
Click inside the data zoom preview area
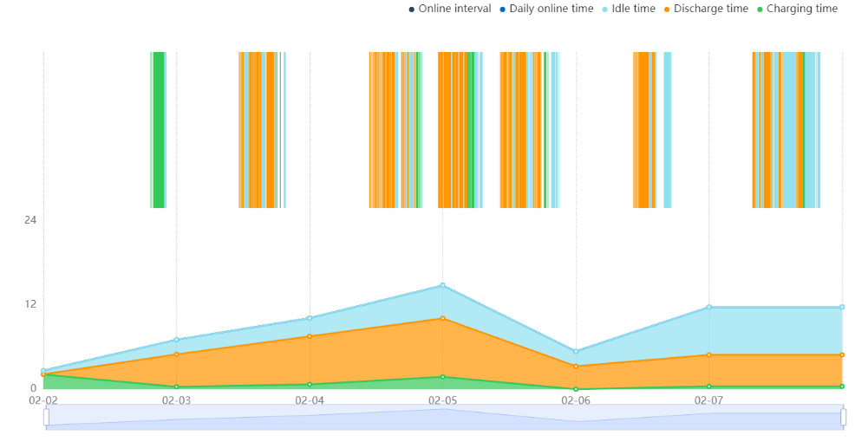[x=445, y=417]
